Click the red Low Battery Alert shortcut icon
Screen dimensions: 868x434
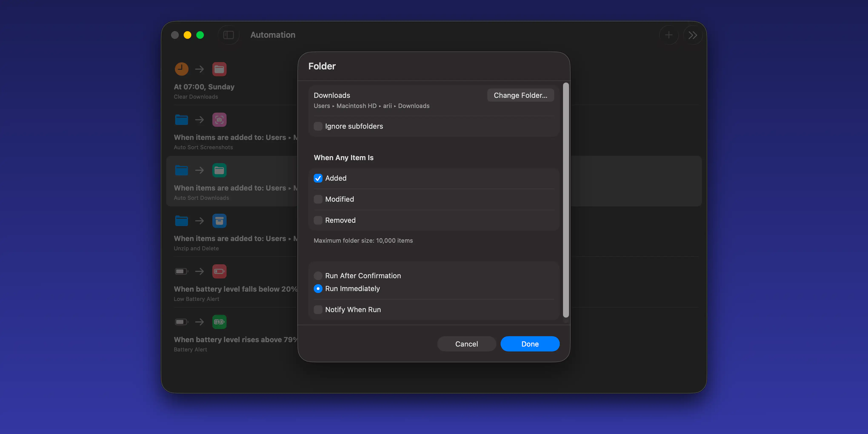coord(219,271)
